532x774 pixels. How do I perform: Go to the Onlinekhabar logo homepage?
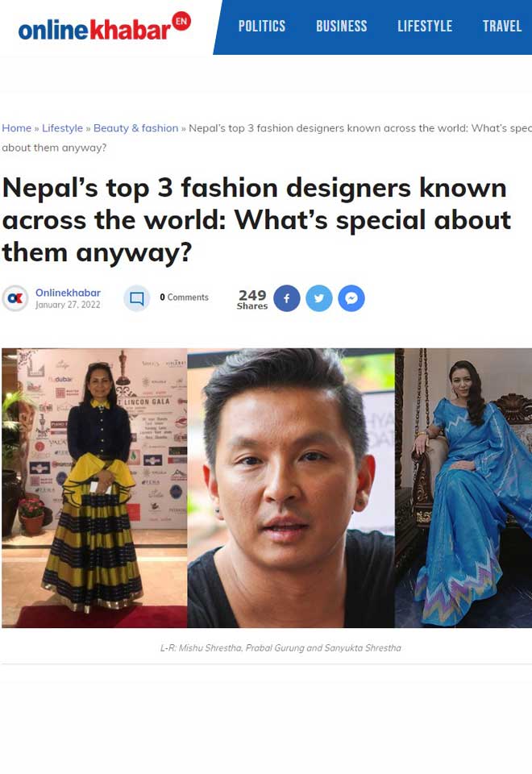(94, 31)
